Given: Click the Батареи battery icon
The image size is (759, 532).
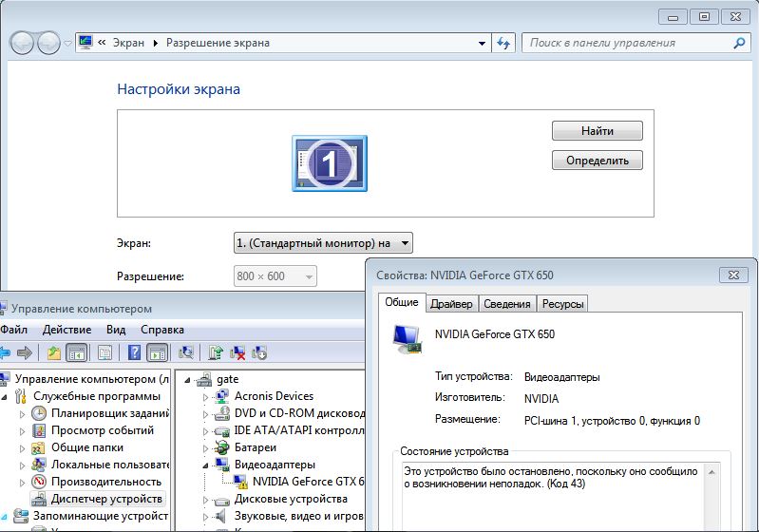Looking at the screenshot, I should [221, 447].
